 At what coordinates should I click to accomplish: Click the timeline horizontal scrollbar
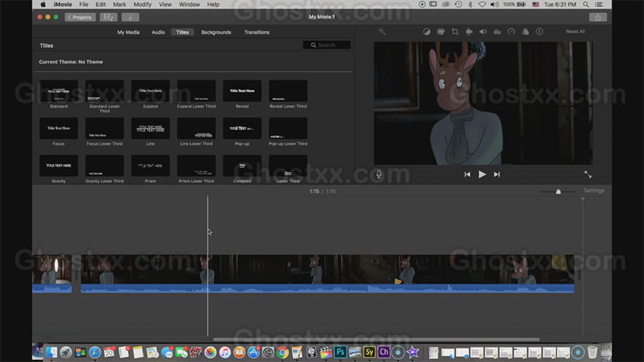click(x=376, y=339)
